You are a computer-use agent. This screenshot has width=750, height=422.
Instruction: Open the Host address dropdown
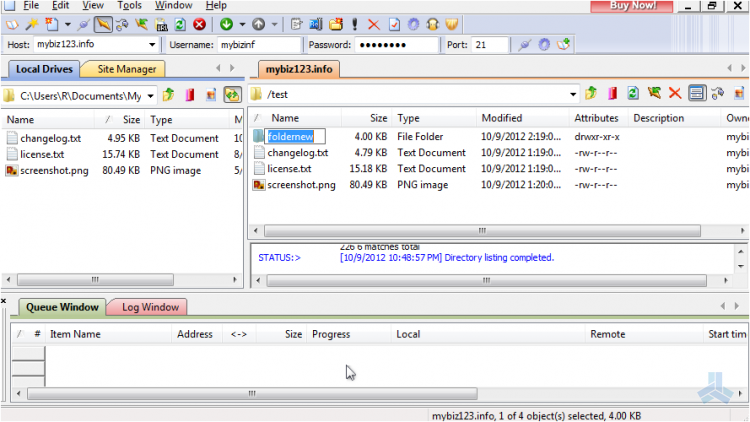pos(152,45)
